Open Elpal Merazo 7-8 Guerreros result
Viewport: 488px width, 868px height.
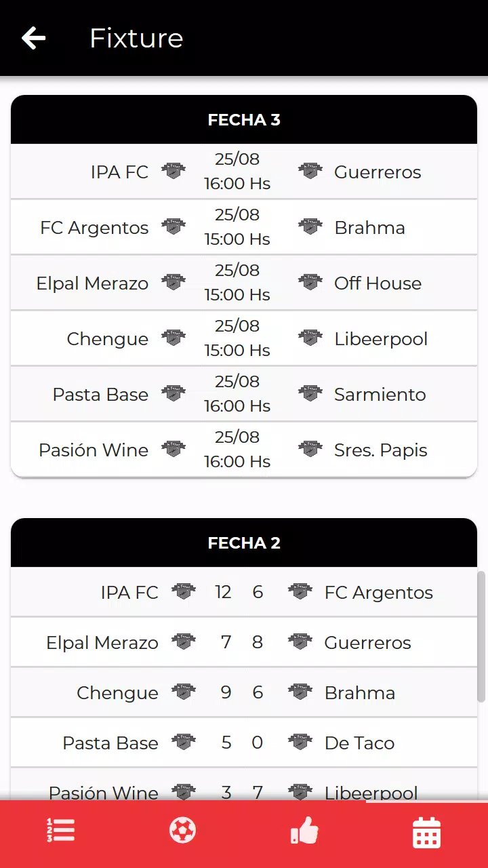[241, 642]
